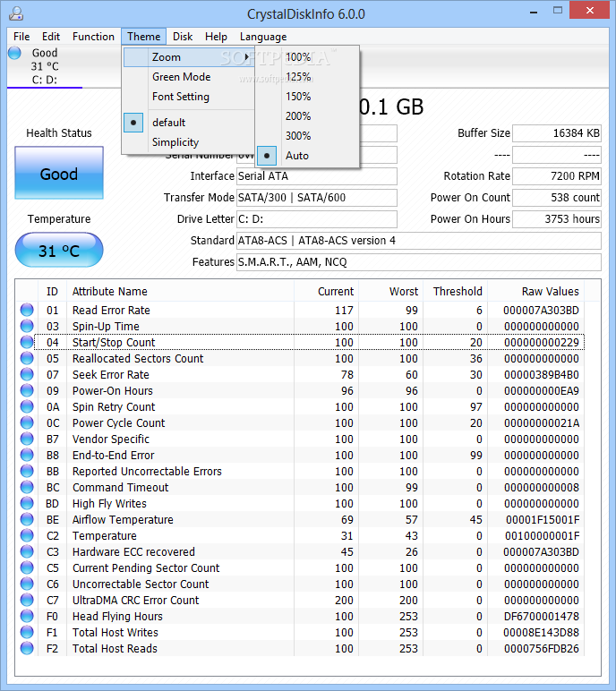The height and width of the screenshot is (691, 616).
Task: Click status orb for Hardware ECC recovered
Action: point(27,551)
